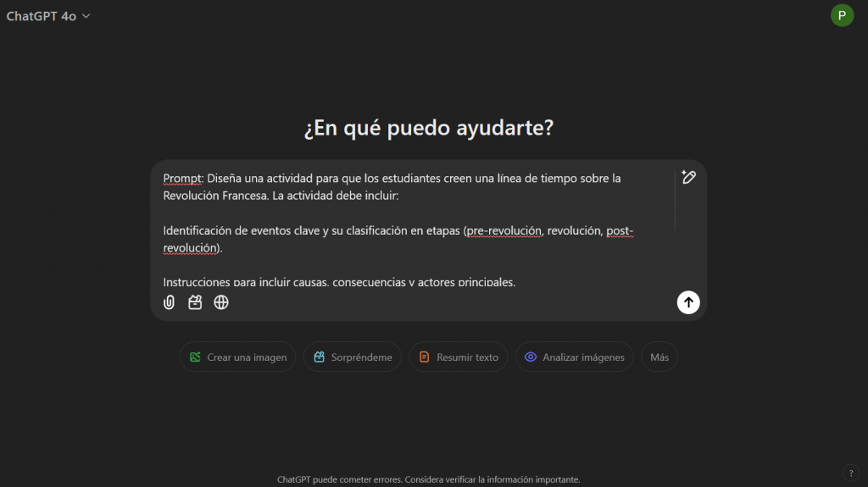This screenshot has width=868, height=487.
Task: Click the eye icon on Analizar imágenes
Action: [x=531, y=357]
